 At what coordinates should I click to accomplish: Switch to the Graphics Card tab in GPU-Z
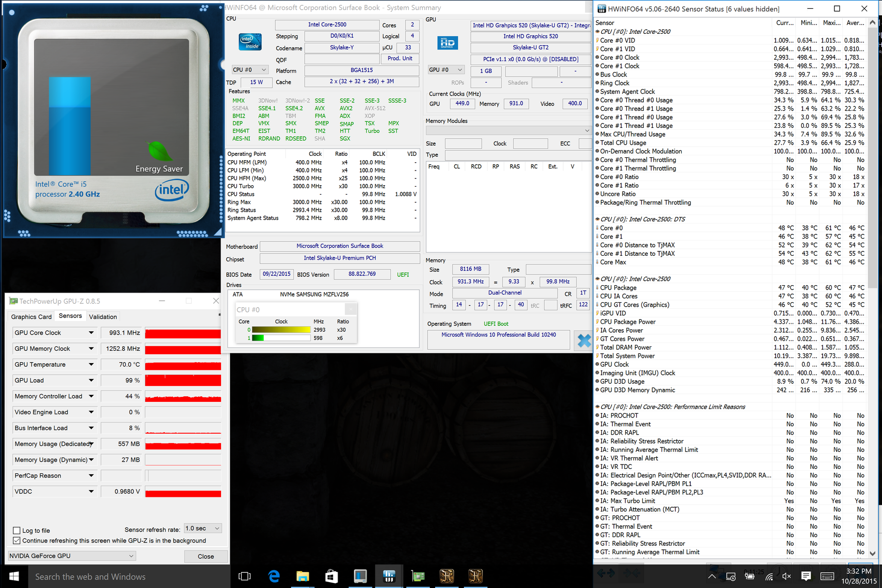coord(31,317)
